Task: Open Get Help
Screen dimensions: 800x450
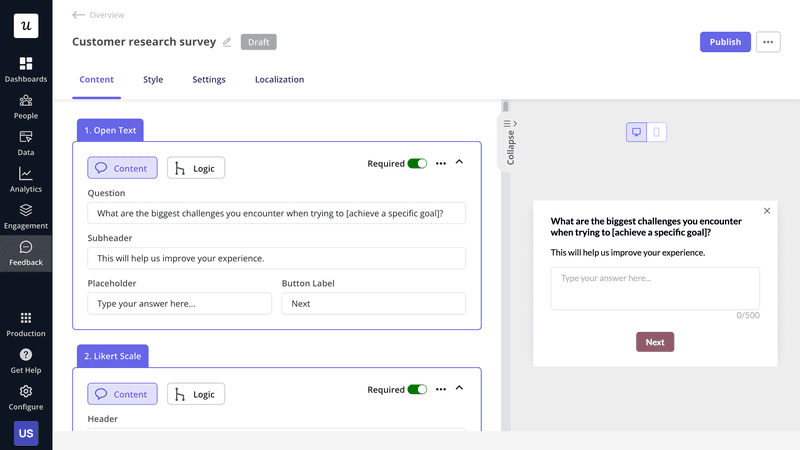Action: (26, 361)
